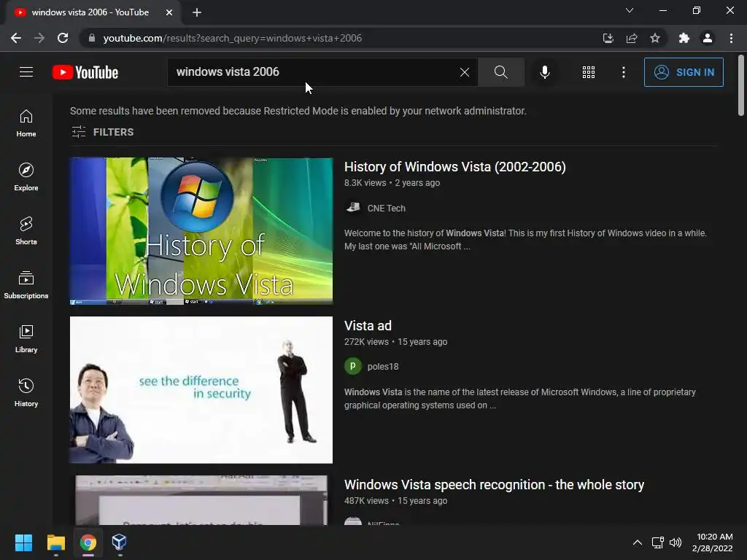Close the windows vista 2006 tab

pyautogui.click(x=169, y=12)
